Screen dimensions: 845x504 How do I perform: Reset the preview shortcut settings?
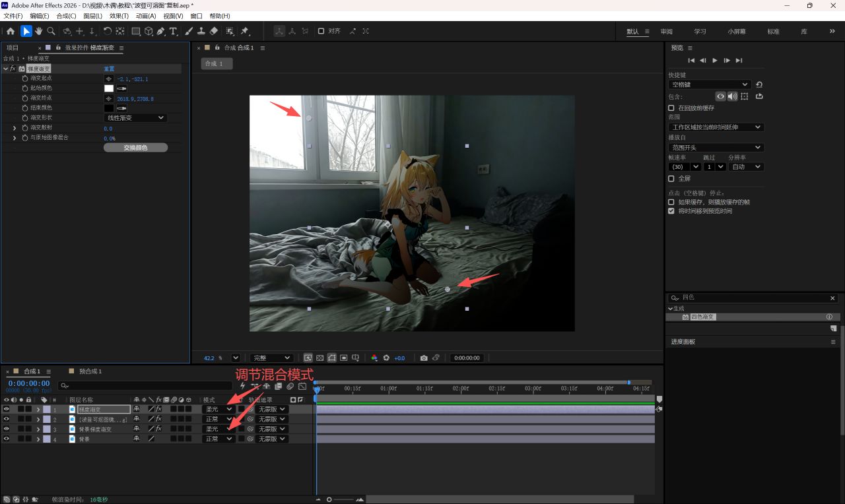759,84
